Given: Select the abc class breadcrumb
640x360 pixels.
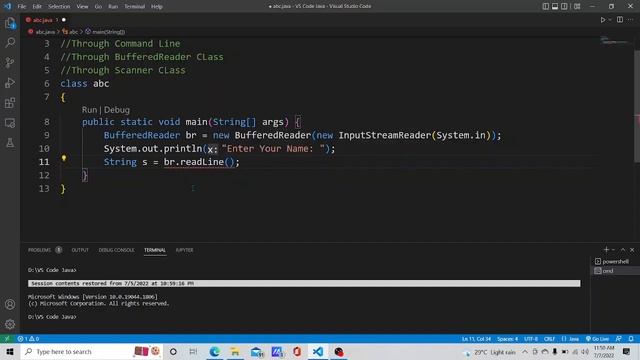Looking at the screenshot, I should [x=70, y=31].
